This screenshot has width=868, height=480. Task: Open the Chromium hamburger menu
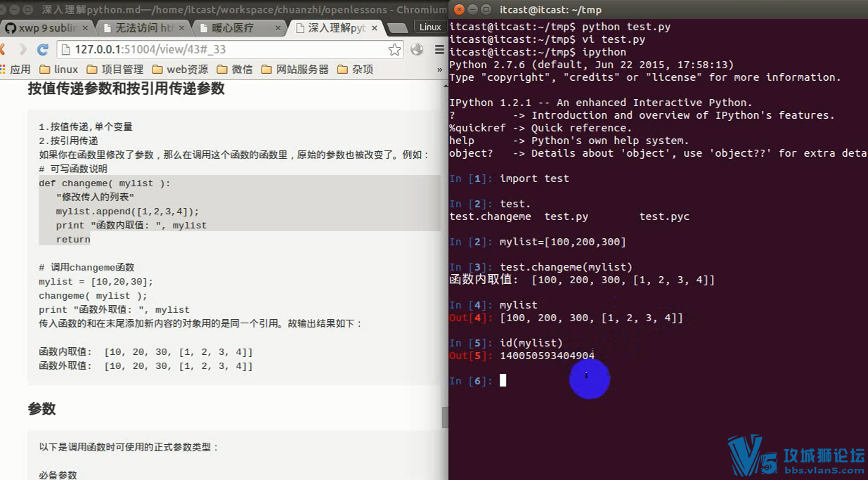[x=439, y=50]
